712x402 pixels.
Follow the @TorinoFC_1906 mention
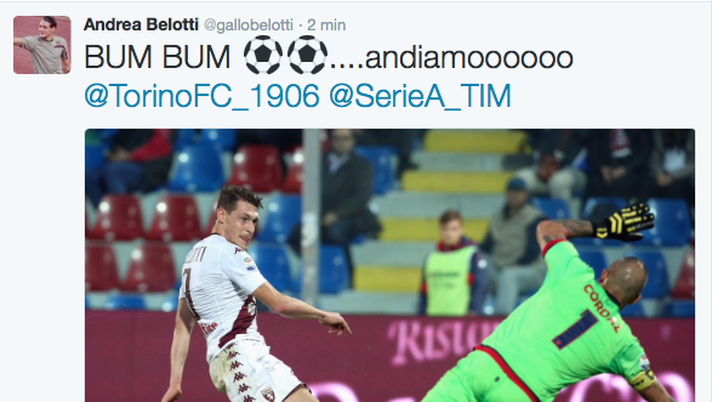coord(202,96)
